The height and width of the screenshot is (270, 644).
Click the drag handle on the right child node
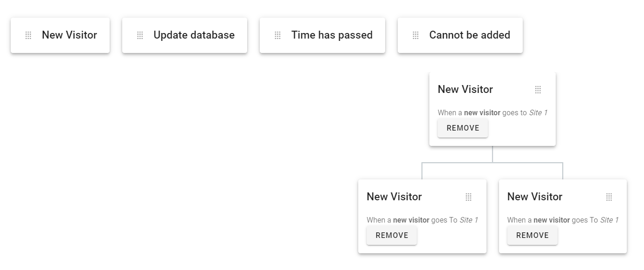pos(609,197)
